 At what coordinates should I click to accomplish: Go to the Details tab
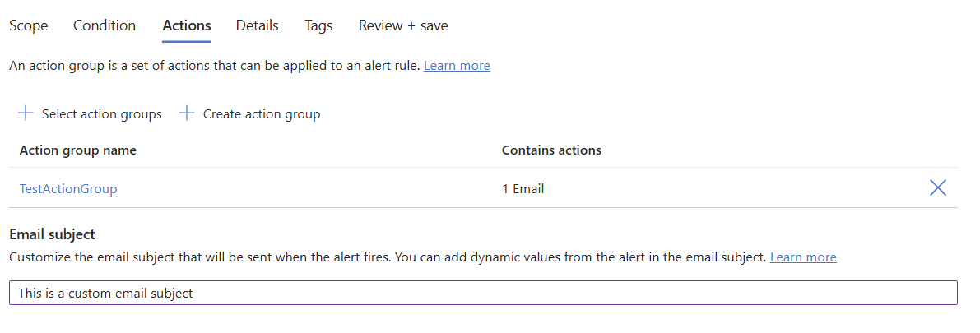coord(257,25)
